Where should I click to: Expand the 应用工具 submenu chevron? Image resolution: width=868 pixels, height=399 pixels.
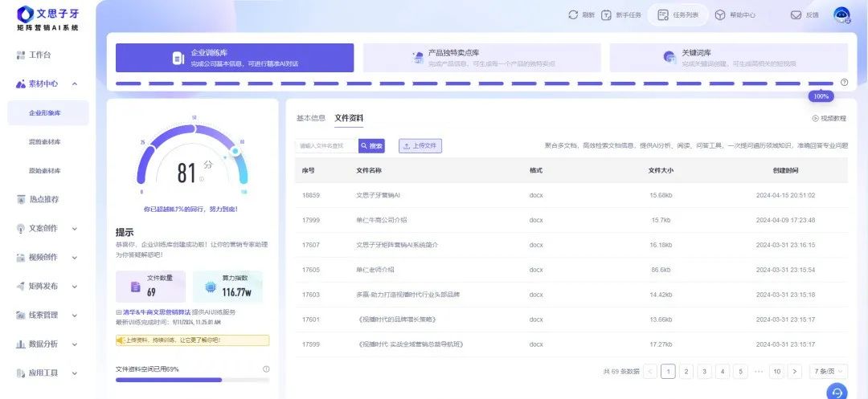75,373
